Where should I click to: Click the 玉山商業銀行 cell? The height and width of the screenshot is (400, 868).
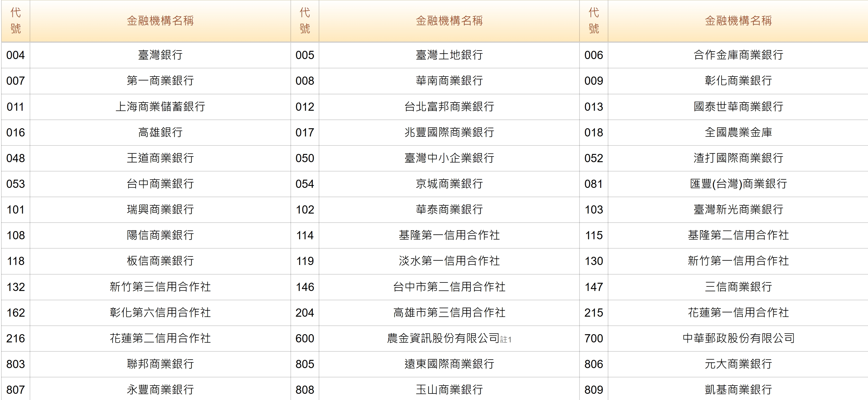pos(449,390)
